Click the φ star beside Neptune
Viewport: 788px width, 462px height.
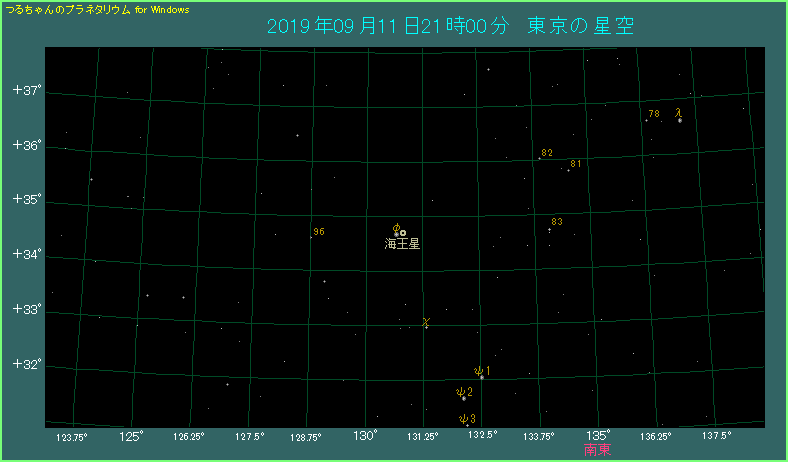[x=396, y=233]
